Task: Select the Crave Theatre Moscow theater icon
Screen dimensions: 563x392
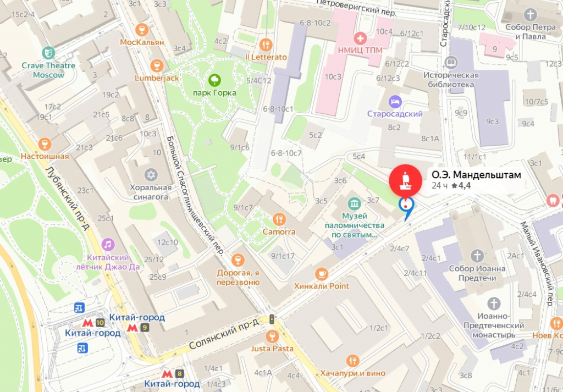Action: point(48,53)
